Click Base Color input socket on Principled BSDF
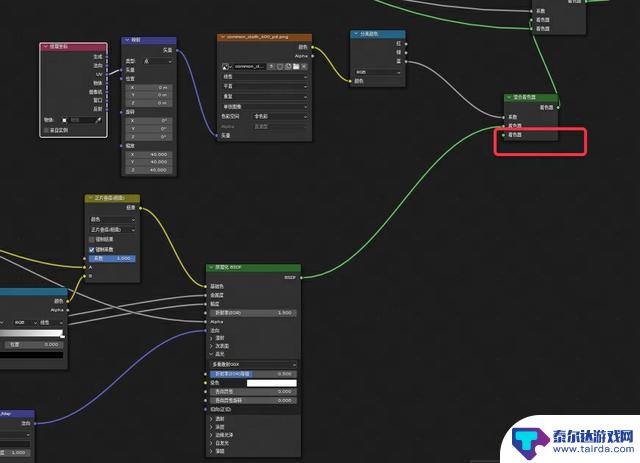 tap(205, 286)
